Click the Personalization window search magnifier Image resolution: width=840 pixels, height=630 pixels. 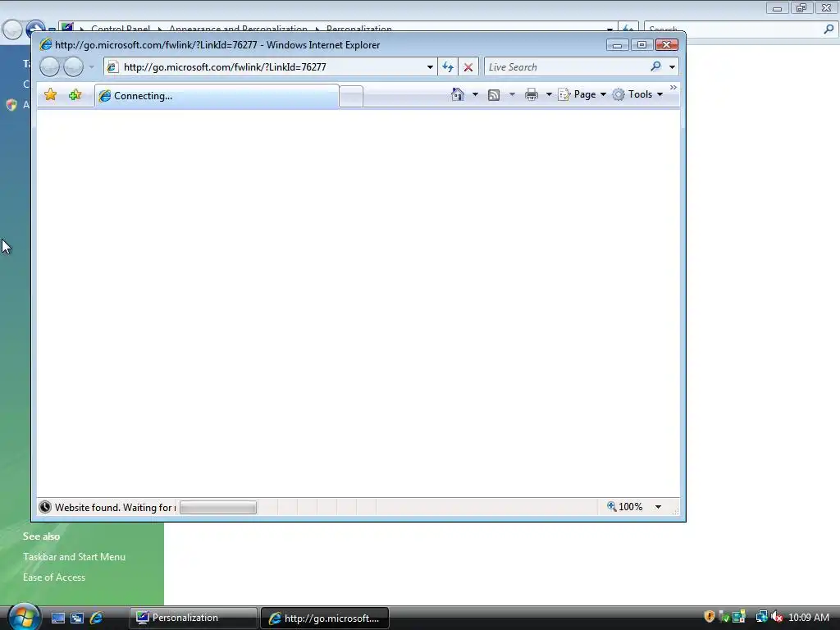click(x=829, y=29)
